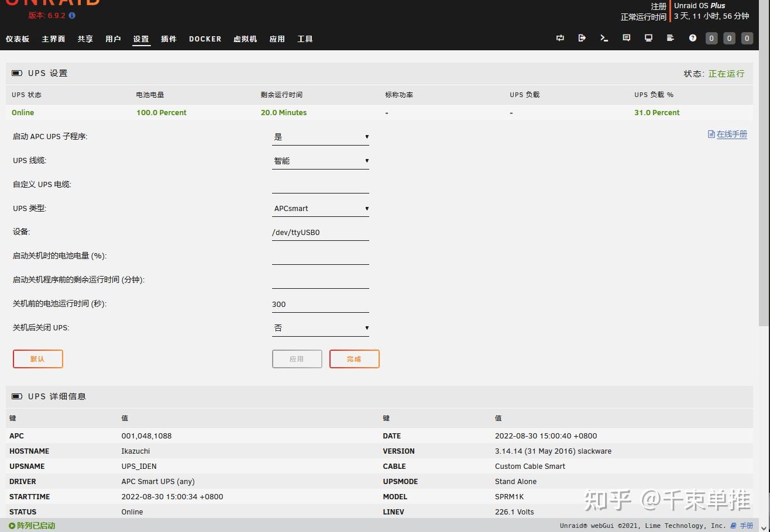This screenshot has width=770, height=532.
Task: Edit the 设备 field showing /dev/ttyUSB0
Action: click(320, 232)
